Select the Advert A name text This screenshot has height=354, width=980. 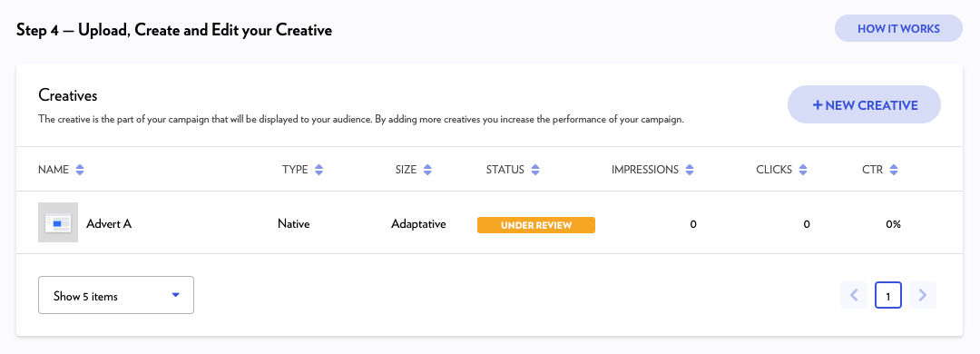[109, 223]
